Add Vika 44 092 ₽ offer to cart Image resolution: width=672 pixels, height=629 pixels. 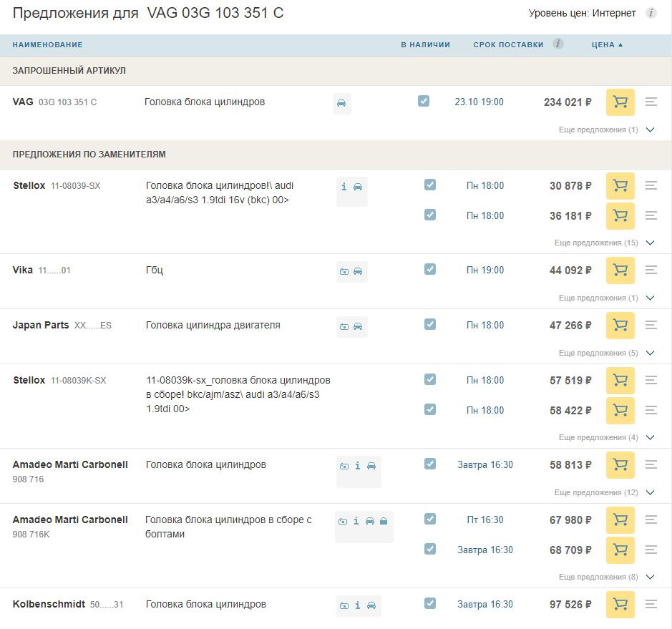pos(620,270)
